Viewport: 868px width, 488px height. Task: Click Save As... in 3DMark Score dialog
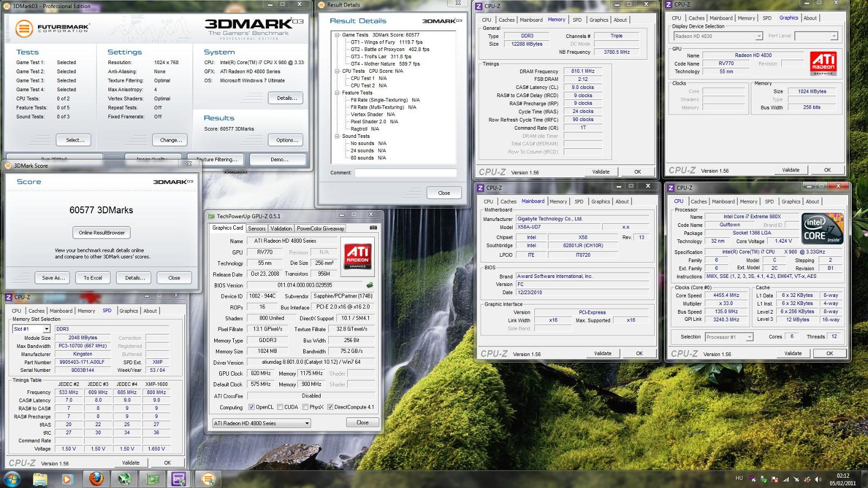pos(53,278)
